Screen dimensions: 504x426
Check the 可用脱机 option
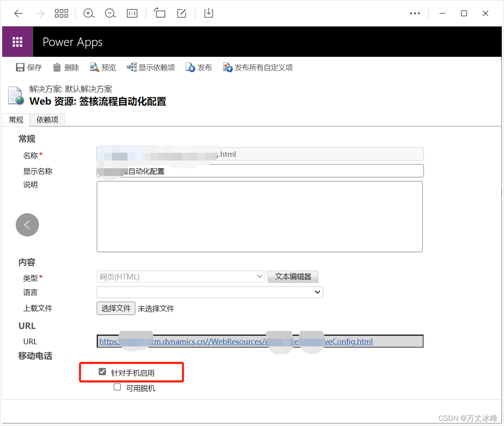[117, 387]
